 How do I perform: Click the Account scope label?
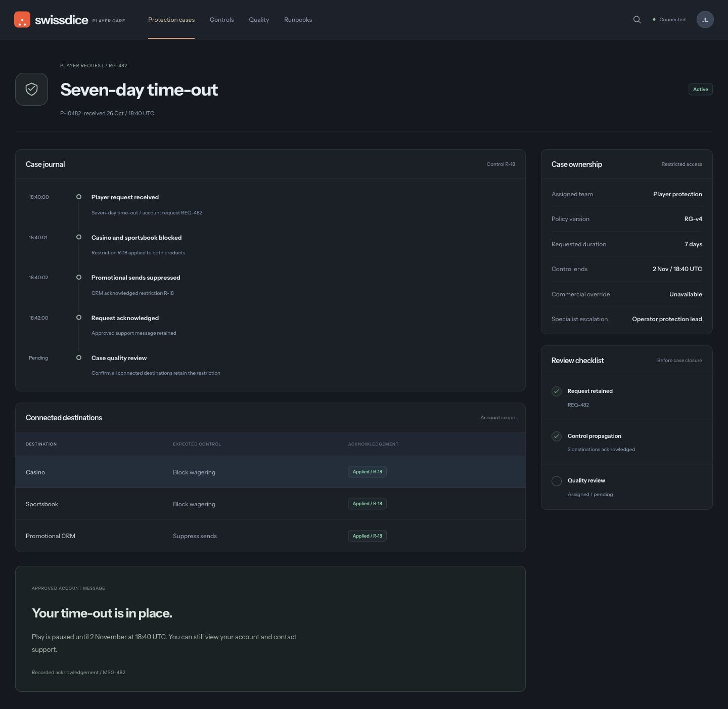point(497,418)
